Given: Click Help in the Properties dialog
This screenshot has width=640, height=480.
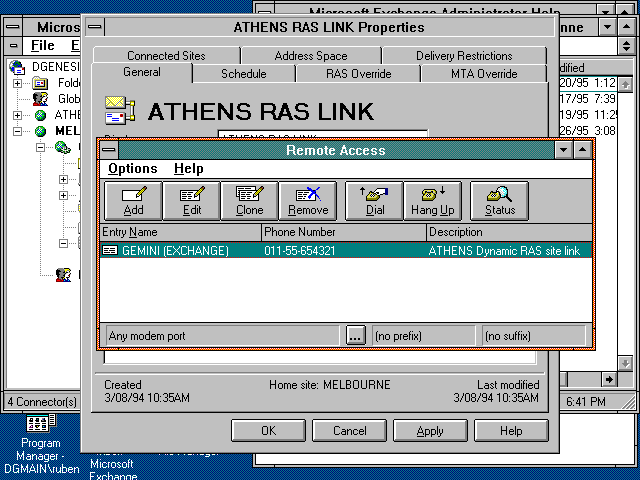Looking at the screenshot, I should point(511,431).
